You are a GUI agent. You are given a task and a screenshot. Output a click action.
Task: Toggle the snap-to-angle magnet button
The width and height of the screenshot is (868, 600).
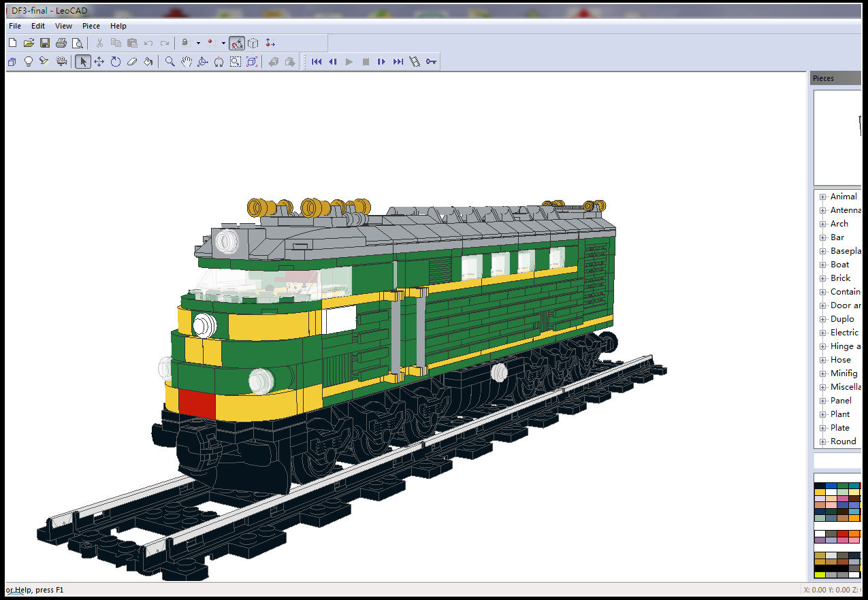(x=237, y=43)
